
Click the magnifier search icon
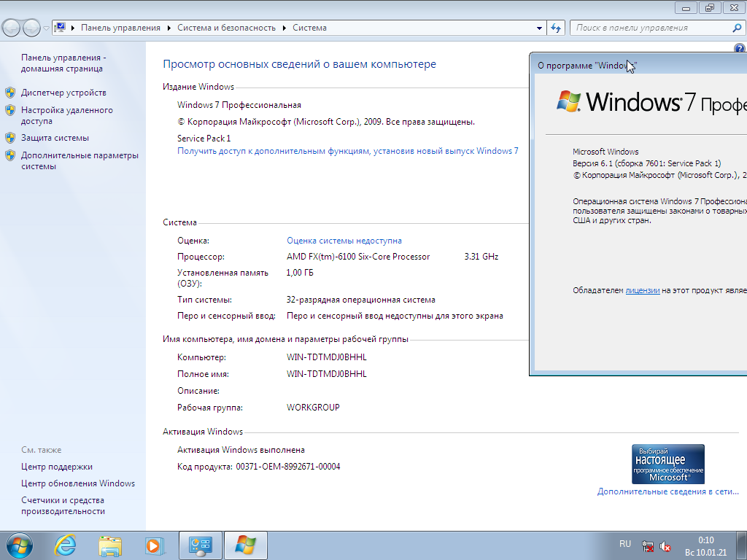(737, 28)
